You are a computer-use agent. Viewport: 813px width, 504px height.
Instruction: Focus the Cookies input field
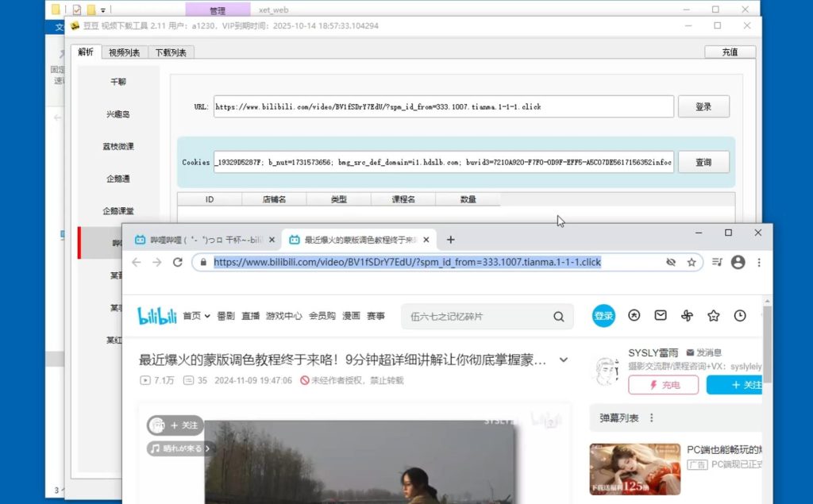tap(444, 162)
